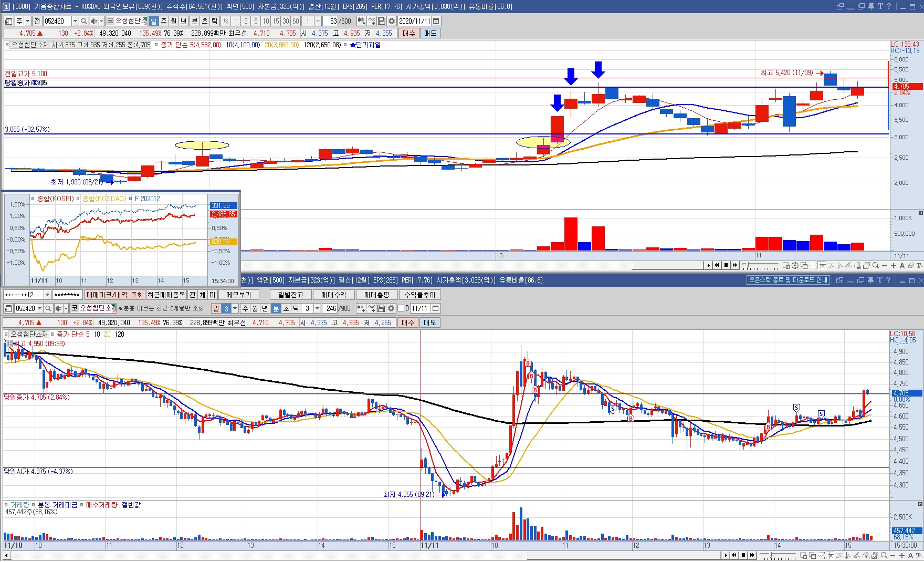Select the eraser tool in the top chart's drawing bar

pos(911,266)
